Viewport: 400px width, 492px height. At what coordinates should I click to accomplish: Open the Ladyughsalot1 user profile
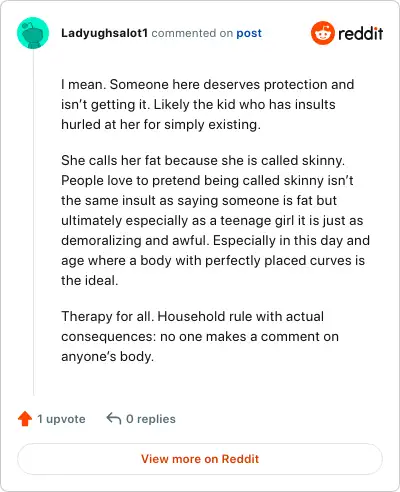(104, 33)
